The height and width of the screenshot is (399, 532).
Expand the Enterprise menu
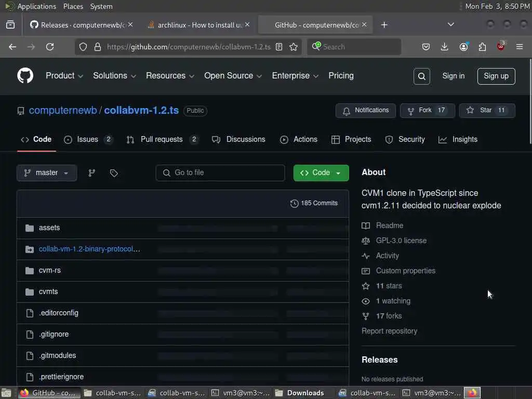pos(295,76)
